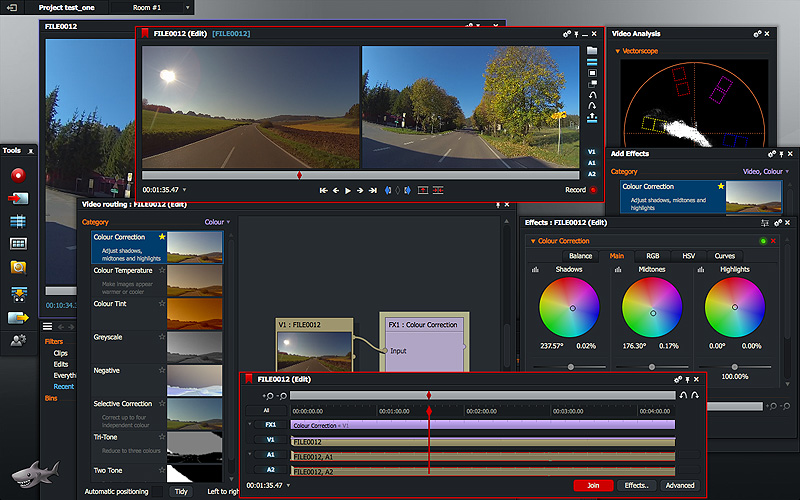Collapse the Vectorscope section
Viewport: 800px width, 500px height.
(x=616, y=50)
